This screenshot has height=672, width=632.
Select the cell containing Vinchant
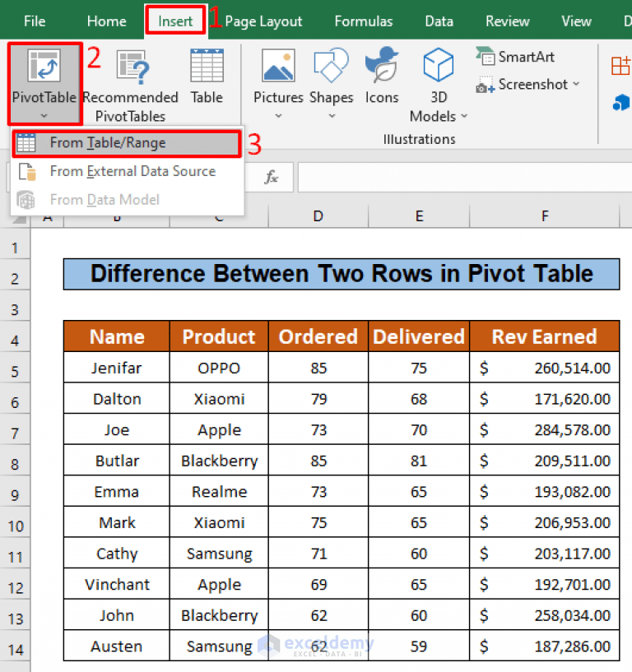pos(117,584)
